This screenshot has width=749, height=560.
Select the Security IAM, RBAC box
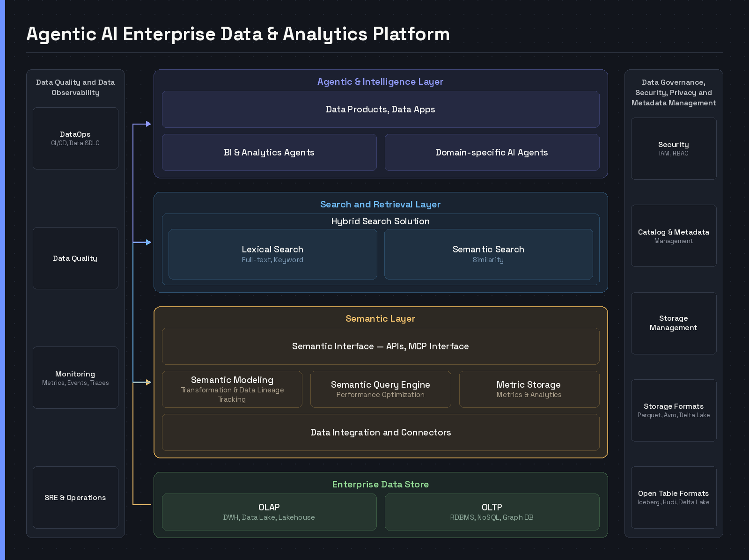click(x=674, y=149)
